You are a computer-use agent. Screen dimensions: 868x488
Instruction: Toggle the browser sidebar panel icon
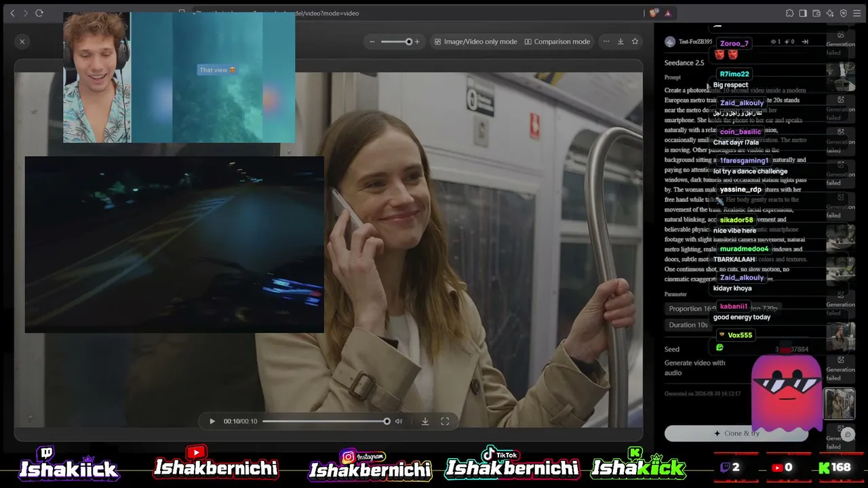click(x=803, y=13)
